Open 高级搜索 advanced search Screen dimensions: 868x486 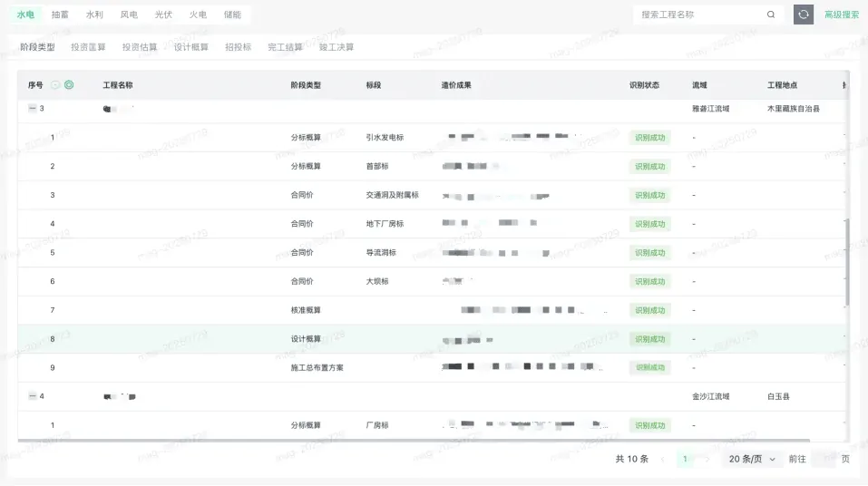[x=842, y=15]
